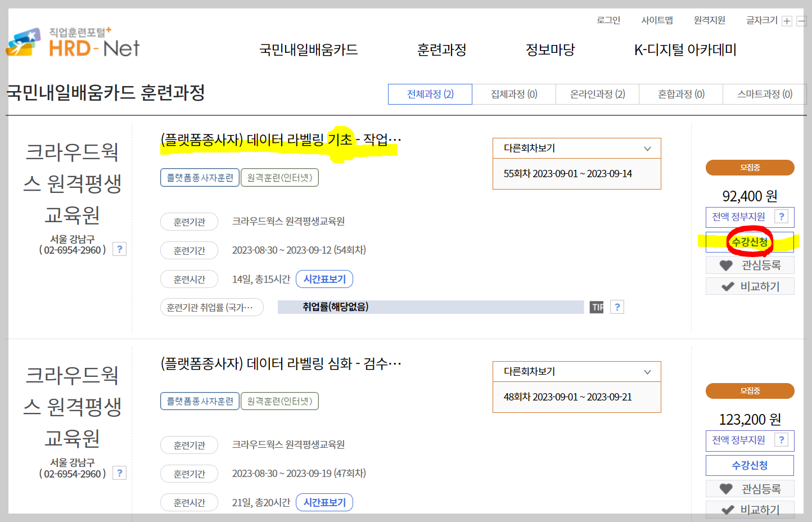Open help icon after the TIP badge
The image size is (812, 522).
tap(617, 307)
